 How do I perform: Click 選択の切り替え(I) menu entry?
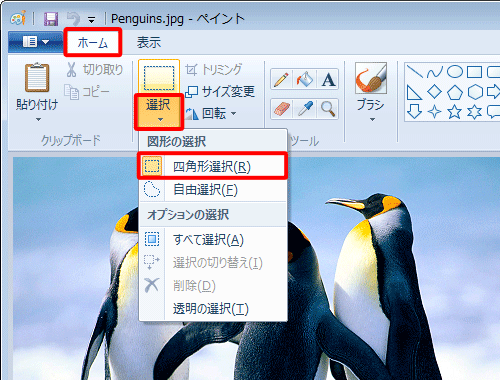tap(213, 263)
